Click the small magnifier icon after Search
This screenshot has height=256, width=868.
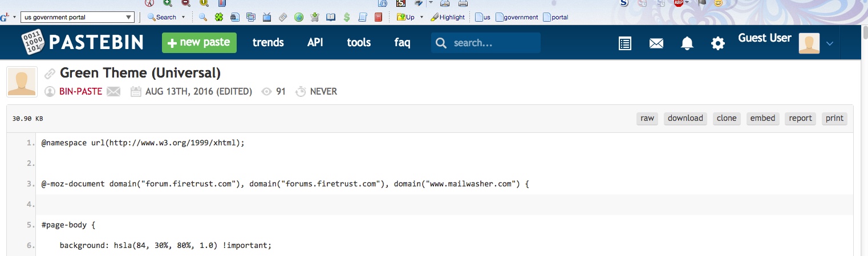pyautogui.click(x=203, y=17)
